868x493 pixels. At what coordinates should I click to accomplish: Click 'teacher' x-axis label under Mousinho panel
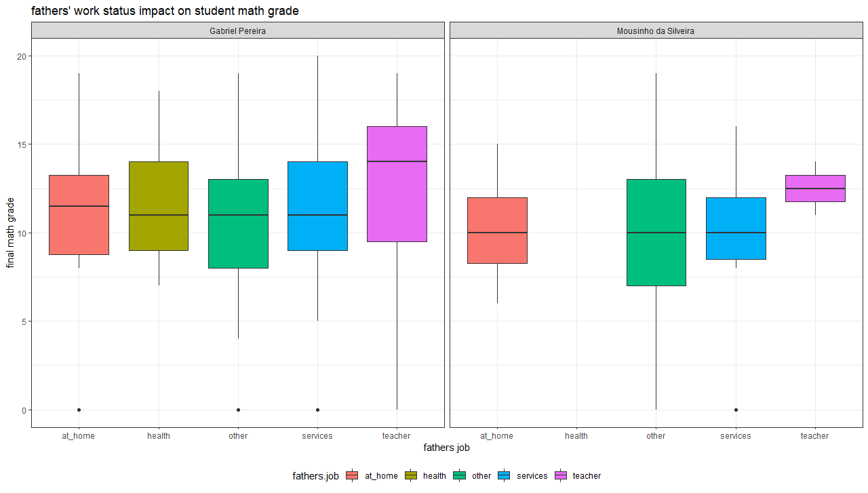point(815,436)
